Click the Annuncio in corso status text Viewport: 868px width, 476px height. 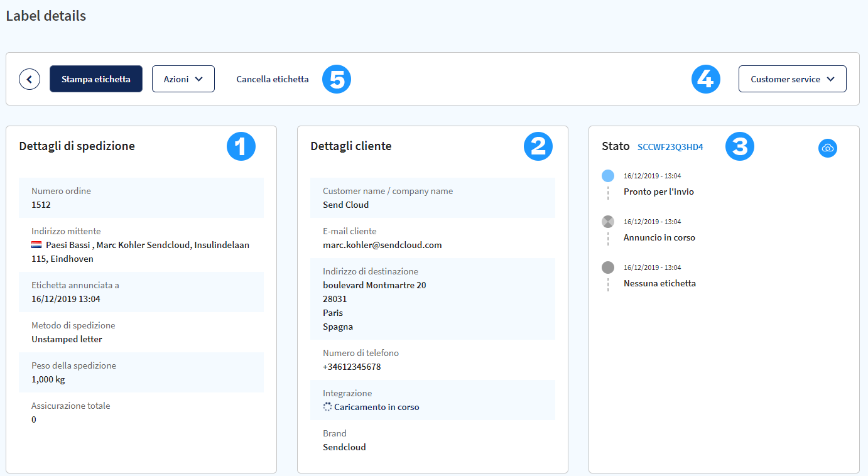coord(659,237)
